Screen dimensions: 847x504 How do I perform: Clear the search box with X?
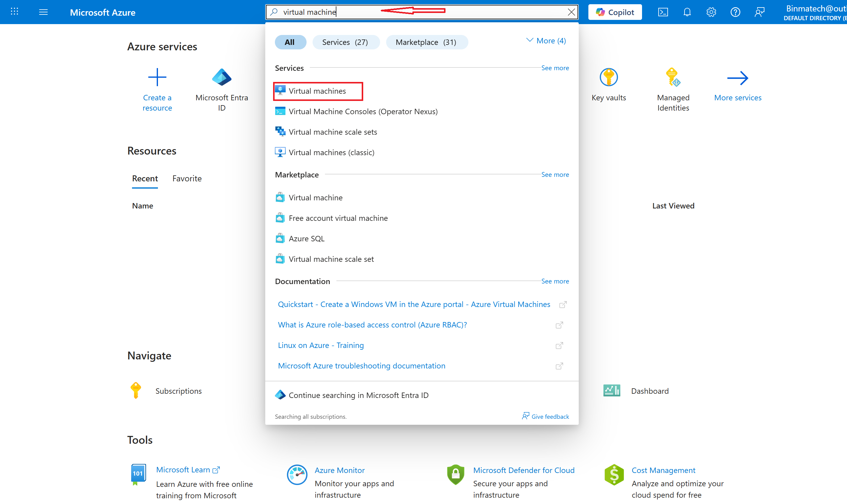571,12
